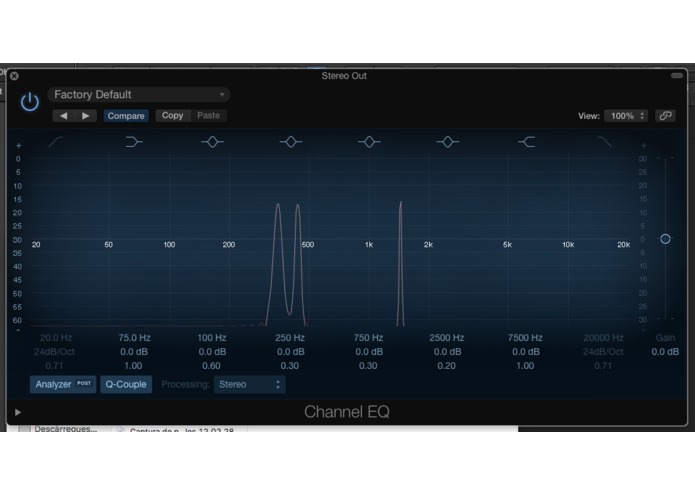Viewport: 695px width, 494px height.
Task: Toggle the low shelf band icon
Action: coord(134,142)
